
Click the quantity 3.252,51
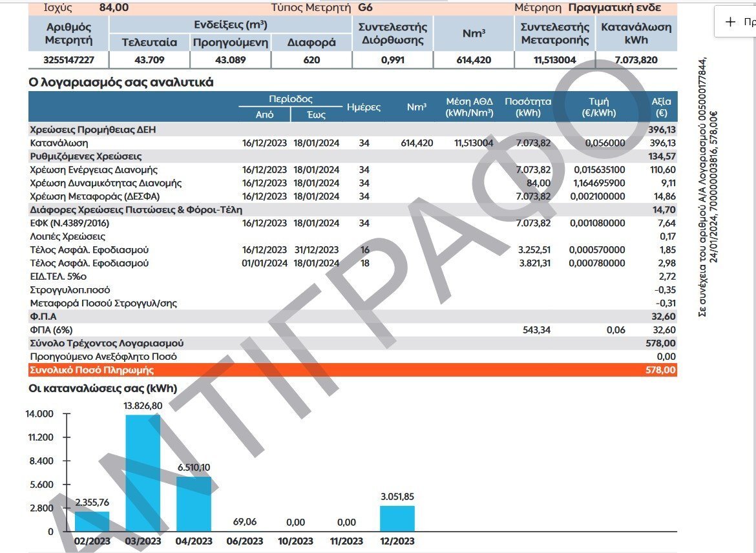point(534,250)
